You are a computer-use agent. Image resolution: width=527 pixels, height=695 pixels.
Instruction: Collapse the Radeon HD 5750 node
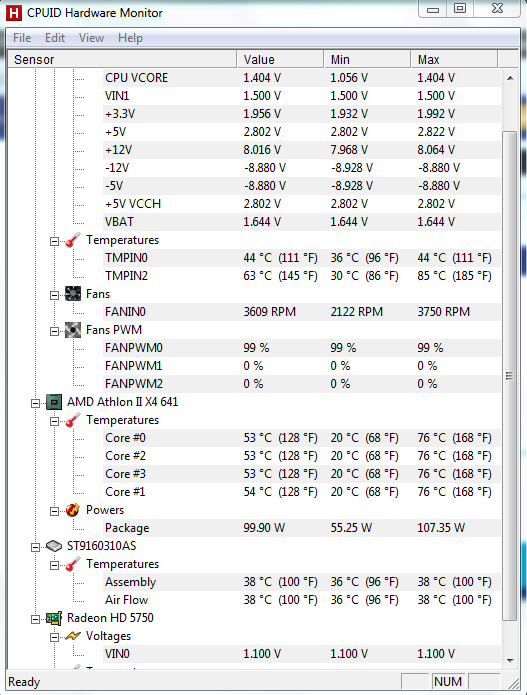(x=35, y=620)
